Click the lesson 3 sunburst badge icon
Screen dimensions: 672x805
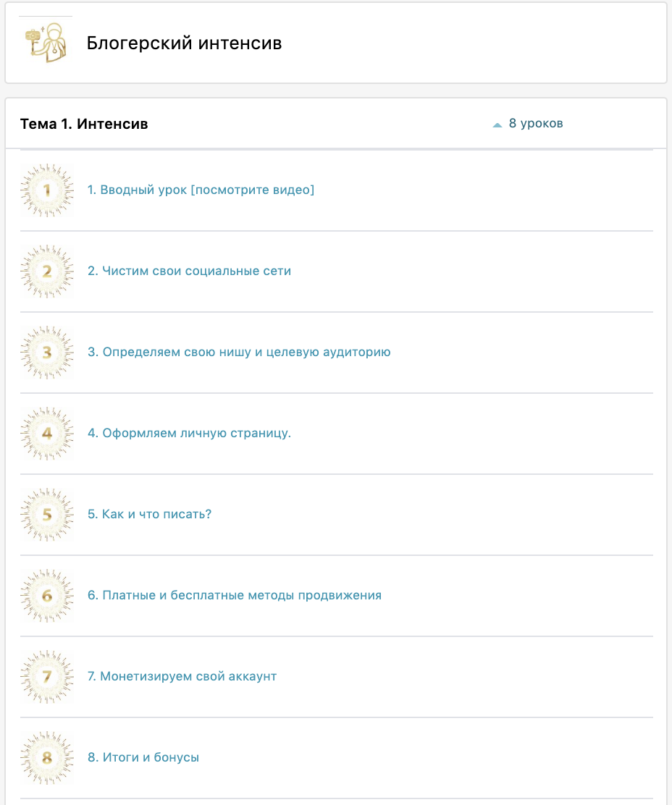47,353
